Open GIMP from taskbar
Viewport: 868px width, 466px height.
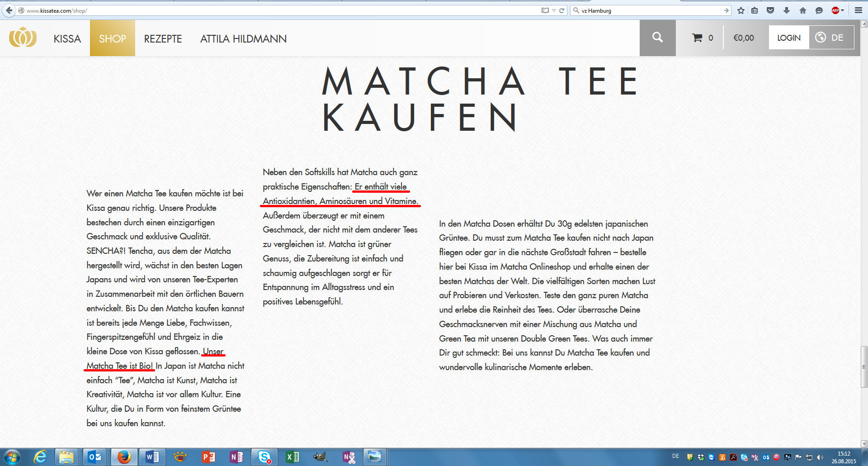[x=321, y=457]
